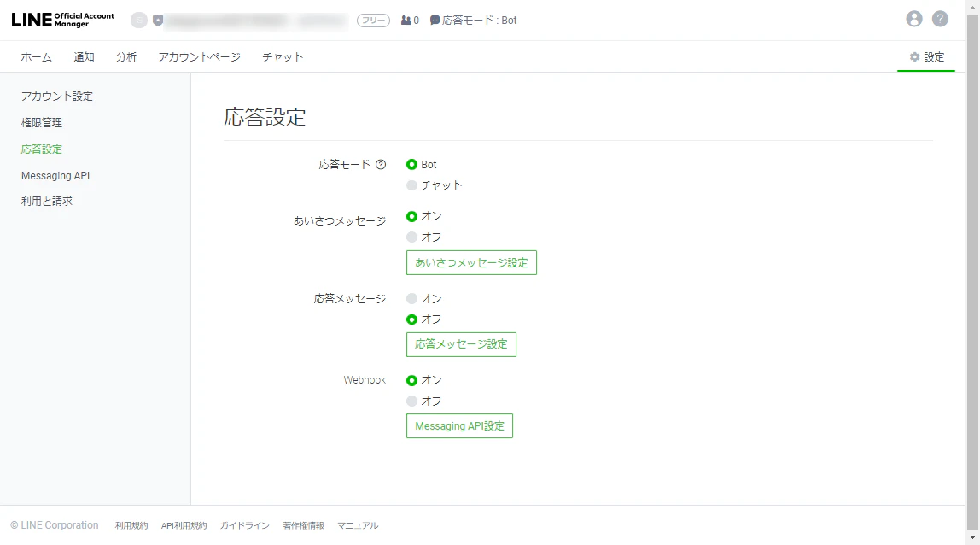Click the settings gear icon beside 設定
The width and height of the screenshot is (980, 545).
click(914, 57)
